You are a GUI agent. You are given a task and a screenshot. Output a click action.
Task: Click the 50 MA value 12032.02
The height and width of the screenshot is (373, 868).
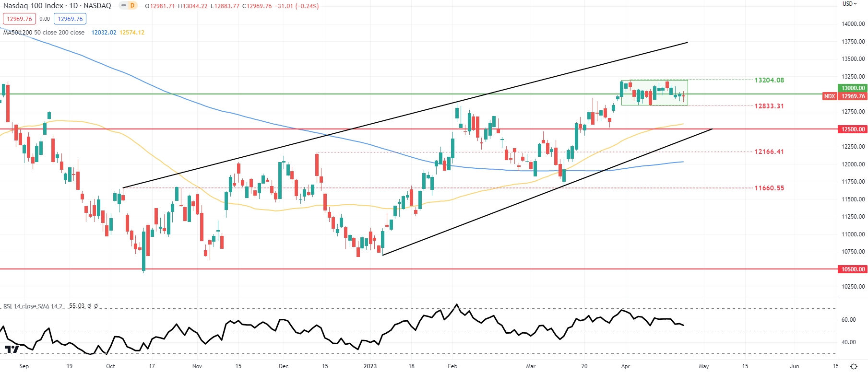104,33
